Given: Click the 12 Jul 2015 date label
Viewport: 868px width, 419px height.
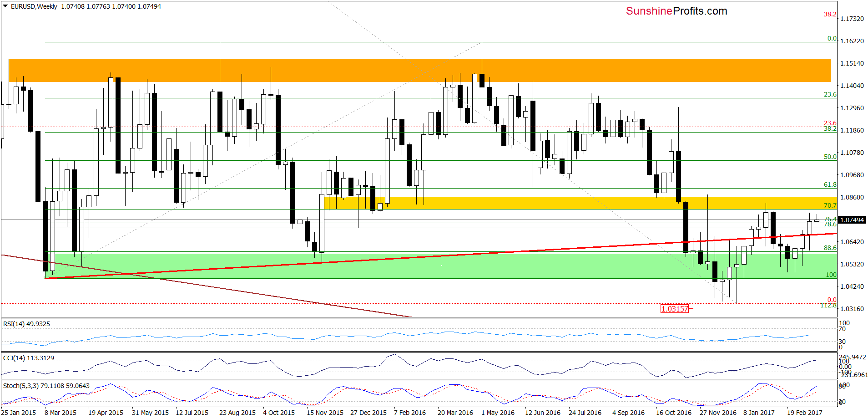Looking at the screenshot, I should tap(192, 413).
